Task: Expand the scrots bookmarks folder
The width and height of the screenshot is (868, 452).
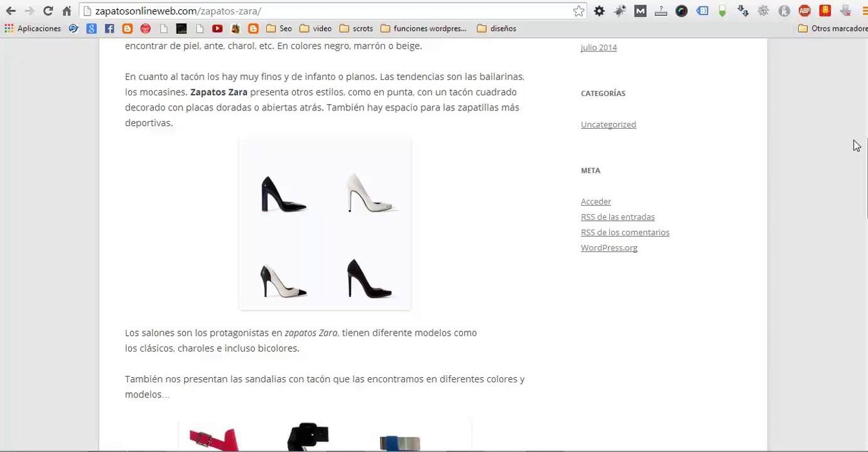Action: click(356, 28)
